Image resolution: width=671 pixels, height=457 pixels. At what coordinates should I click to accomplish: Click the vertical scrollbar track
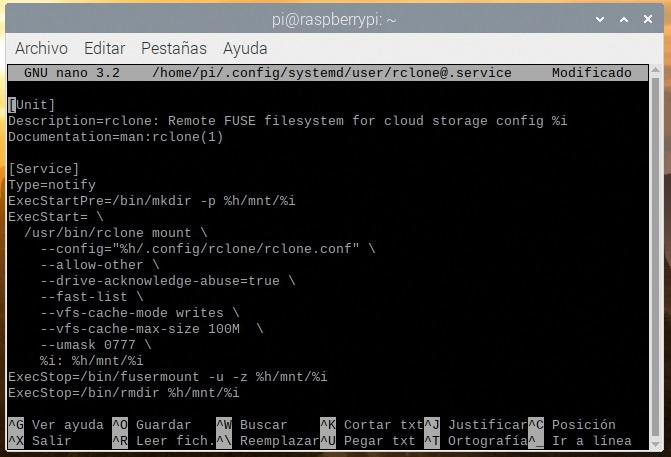coord(656,257)
